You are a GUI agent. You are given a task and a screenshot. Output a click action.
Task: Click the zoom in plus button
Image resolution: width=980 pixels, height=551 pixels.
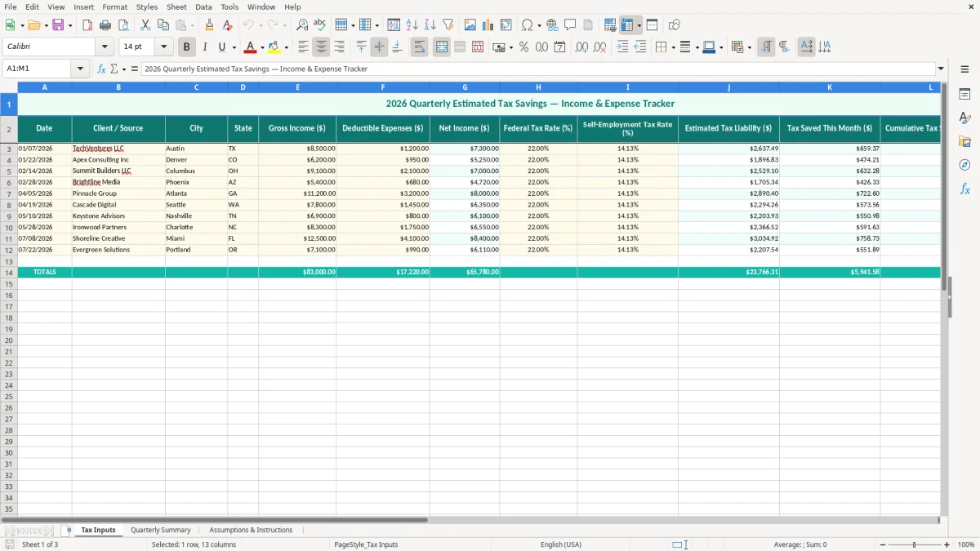click(947, 544)
